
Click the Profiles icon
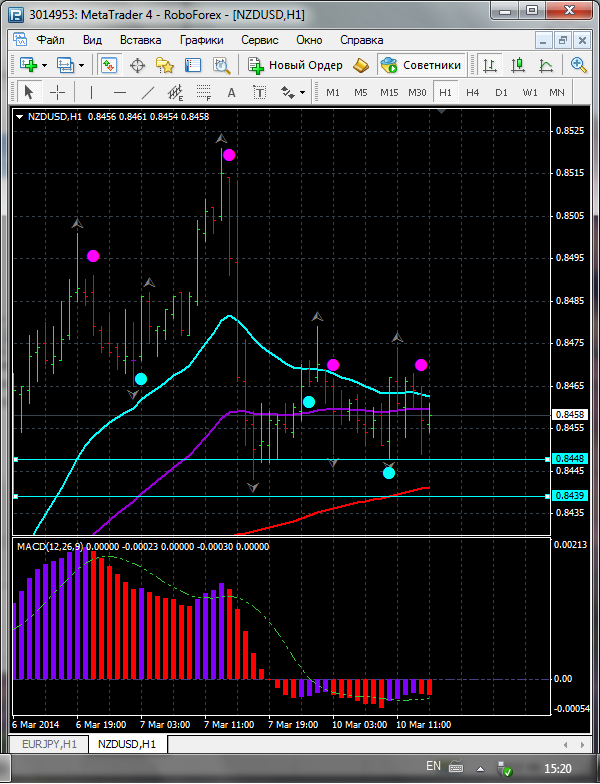tap(66, 65)
